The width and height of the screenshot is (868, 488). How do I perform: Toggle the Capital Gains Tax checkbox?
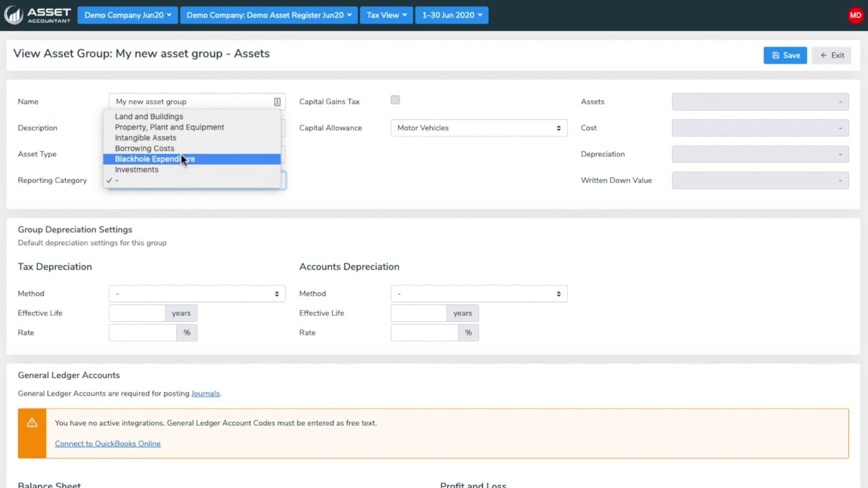click(x=395, y=100)
